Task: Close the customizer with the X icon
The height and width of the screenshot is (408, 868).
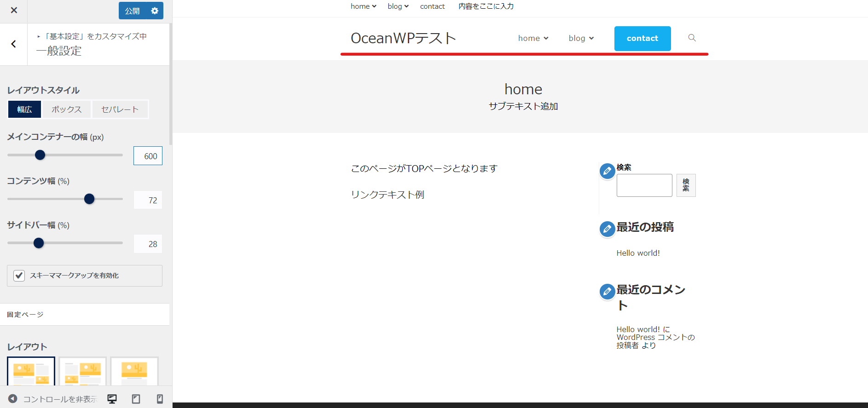Action: point(14,10)
